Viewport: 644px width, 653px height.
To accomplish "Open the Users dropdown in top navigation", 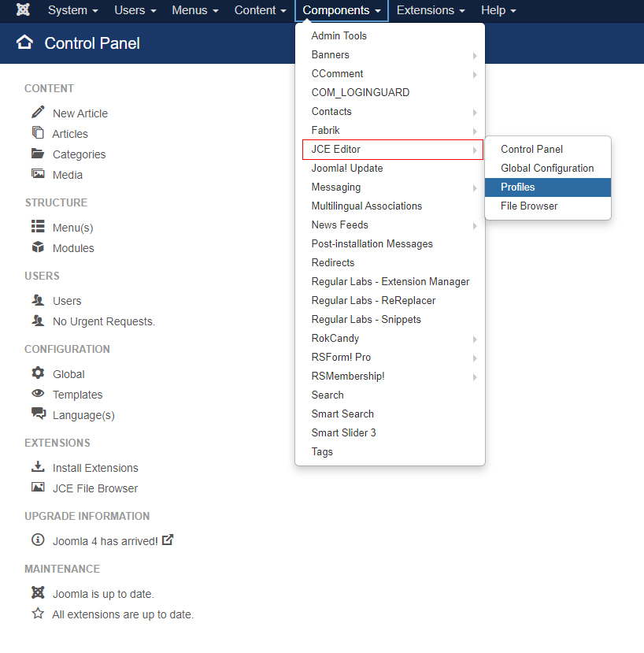I will click(x=135, y=10).
